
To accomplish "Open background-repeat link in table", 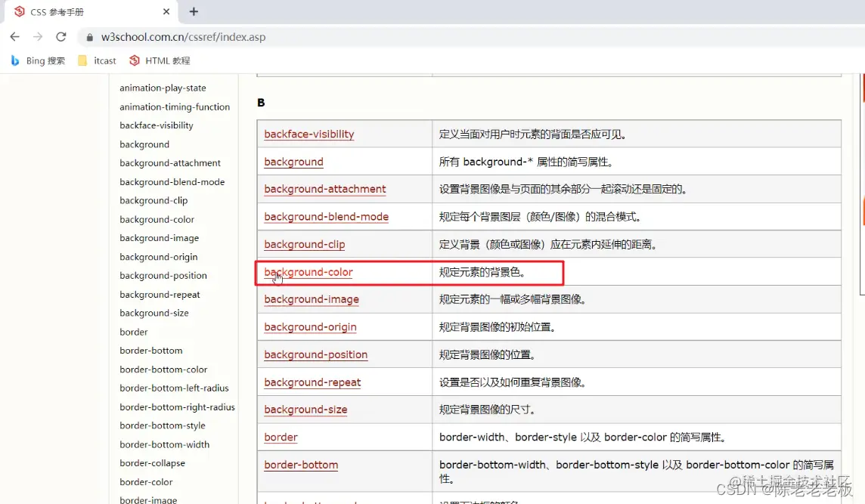I will coord(312,382).
